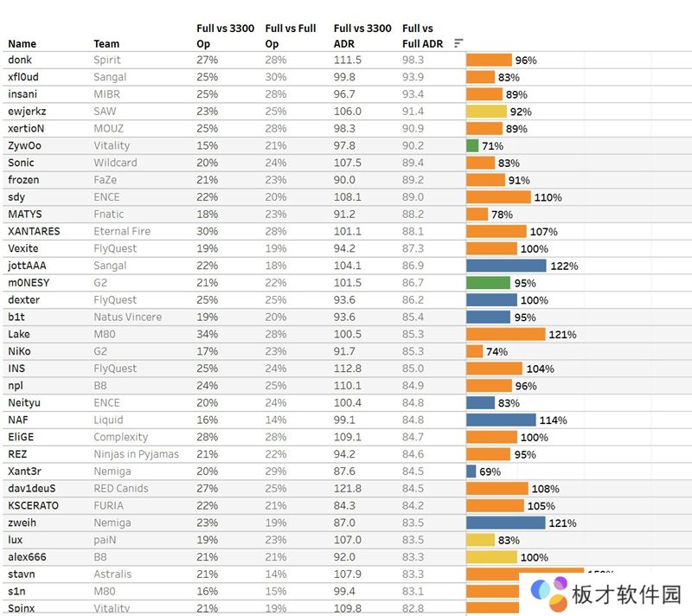Screen dimensions: 692x616
Task: Select the donk player row name
Action: (21, 61)
